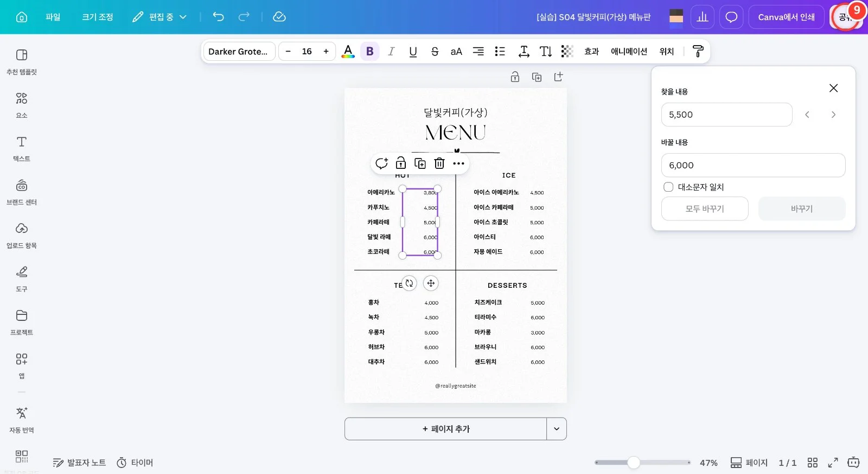Open 업로드 항목 panel

(x=22, y=235)
